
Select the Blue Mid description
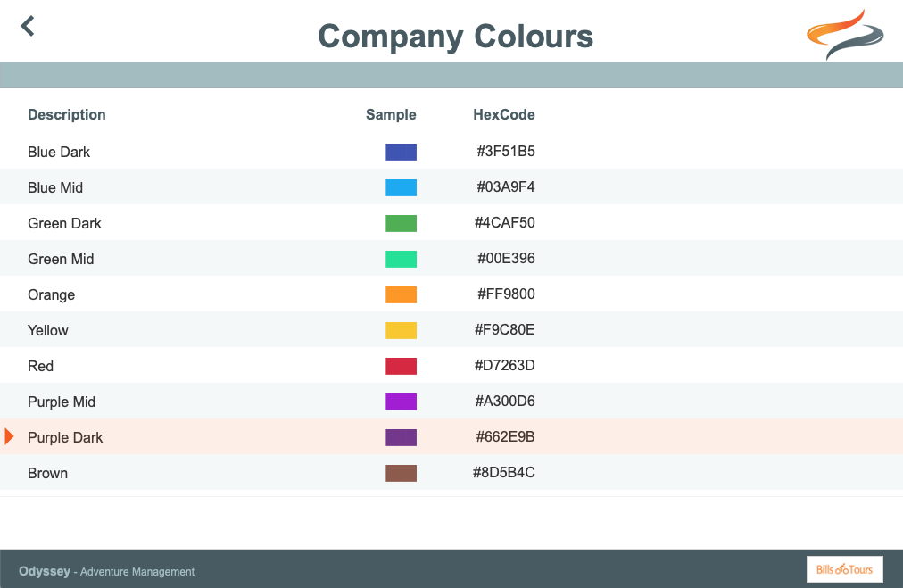(x=55, y=187)
